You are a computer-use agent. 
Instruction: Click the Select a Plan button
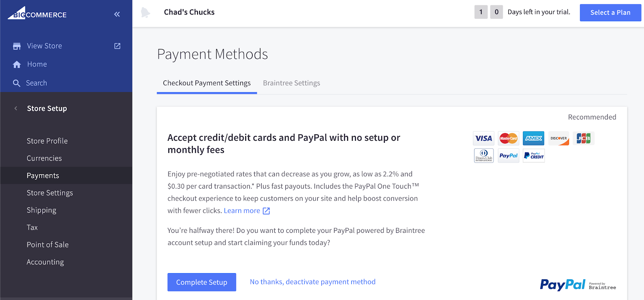[x=610, y=12]
